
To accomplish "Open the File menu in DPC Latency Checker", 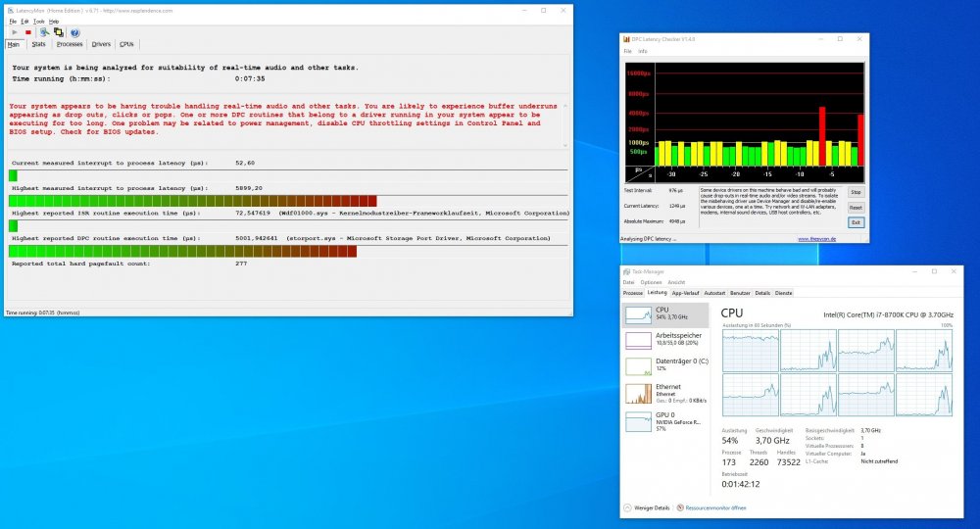I will point(627,51).
